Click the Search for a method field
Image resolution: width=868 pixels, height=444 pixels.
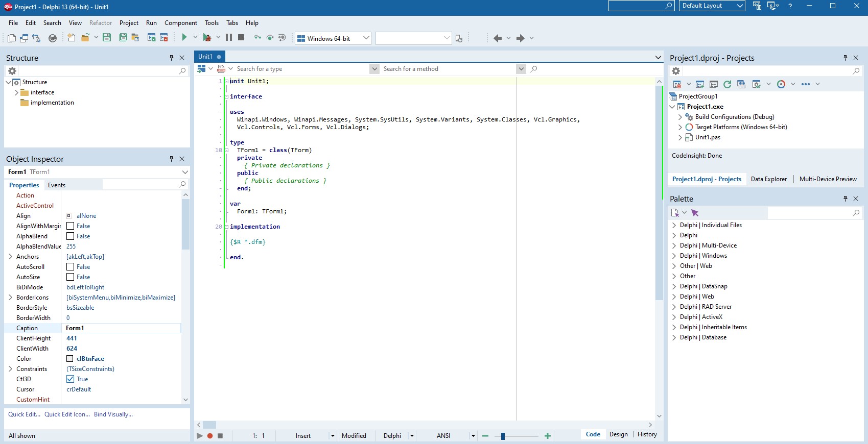coord(449,69)
